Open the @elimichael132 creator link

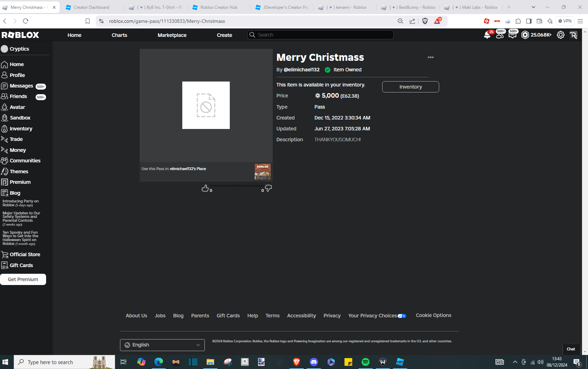[302, 70]
